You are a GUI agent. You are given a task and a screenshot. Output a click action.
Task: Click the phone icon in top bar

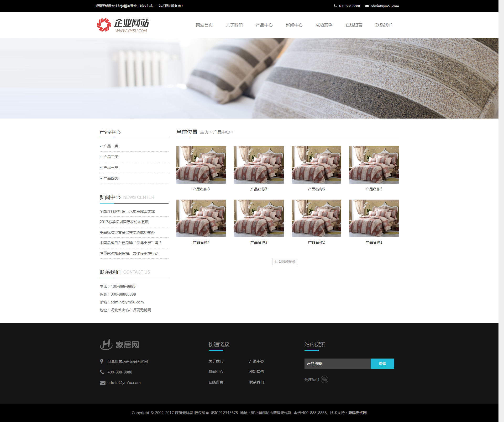click(335, 6)
